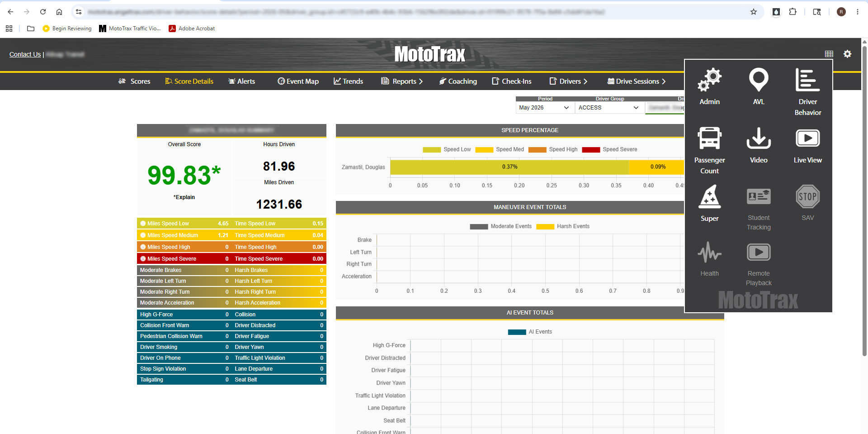Bookmark this page with the star icon
Screen dimensions: 868x434
(x=753, y=12)
